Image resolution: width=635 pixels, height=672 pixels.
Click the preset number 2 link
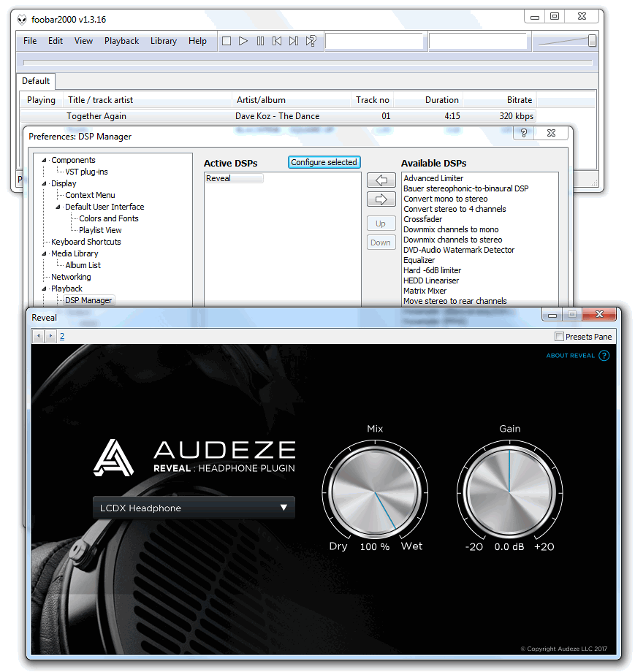[62, 337]
